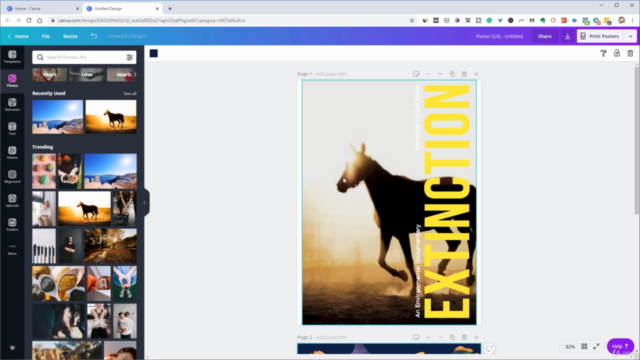Open grid view of pages
640x360 pixels.
584,346
